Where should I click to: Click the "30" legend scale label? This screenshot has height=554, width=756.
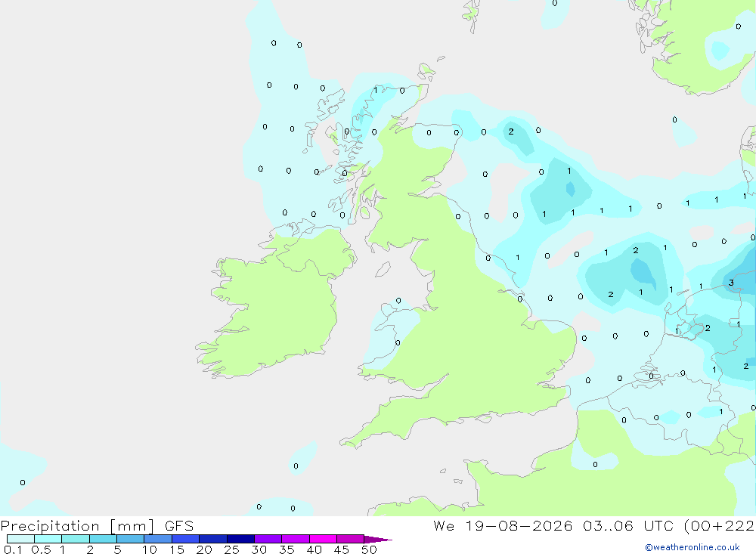(259, 549)
